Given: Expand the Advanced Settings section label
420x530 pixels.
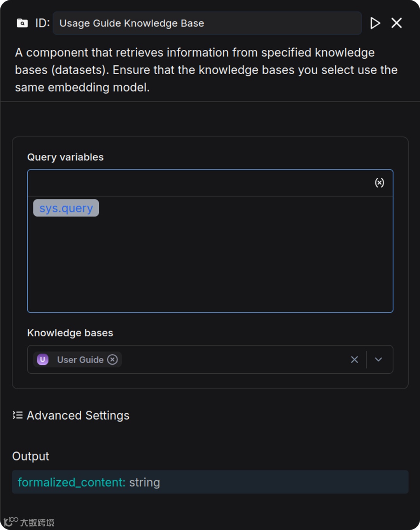Looking at the screenshot, I should pos(78,415).
